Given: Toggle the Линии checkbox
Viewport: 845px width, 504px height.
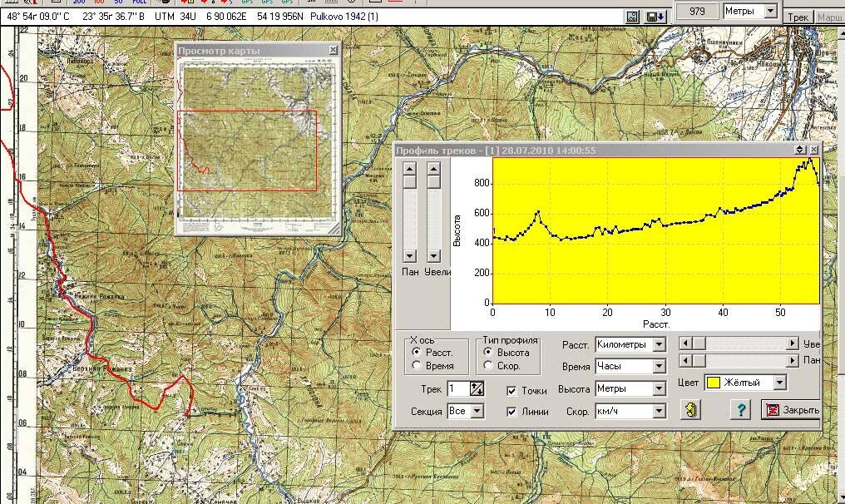Looking at the screenshot, I should coord(513,412).
